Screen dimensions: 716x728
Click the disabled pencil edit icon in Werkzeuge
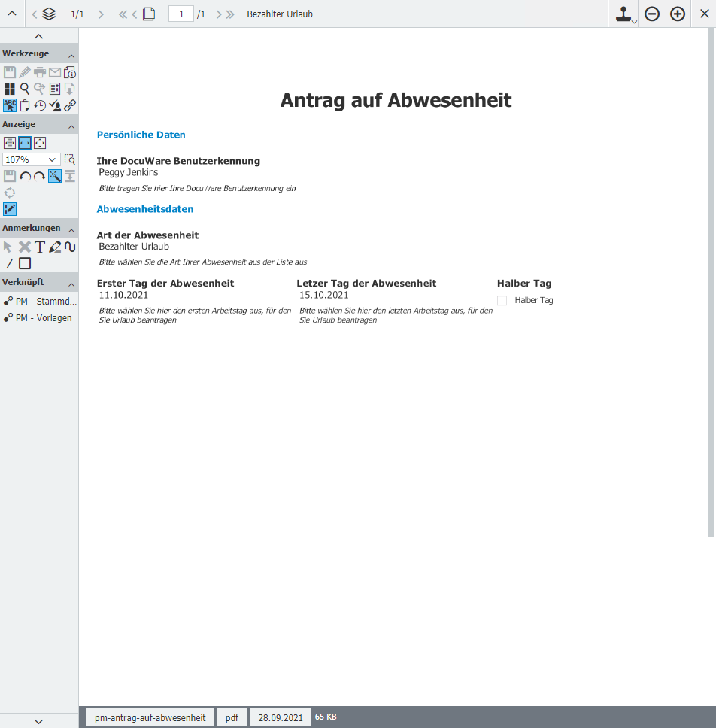point(25,72)
